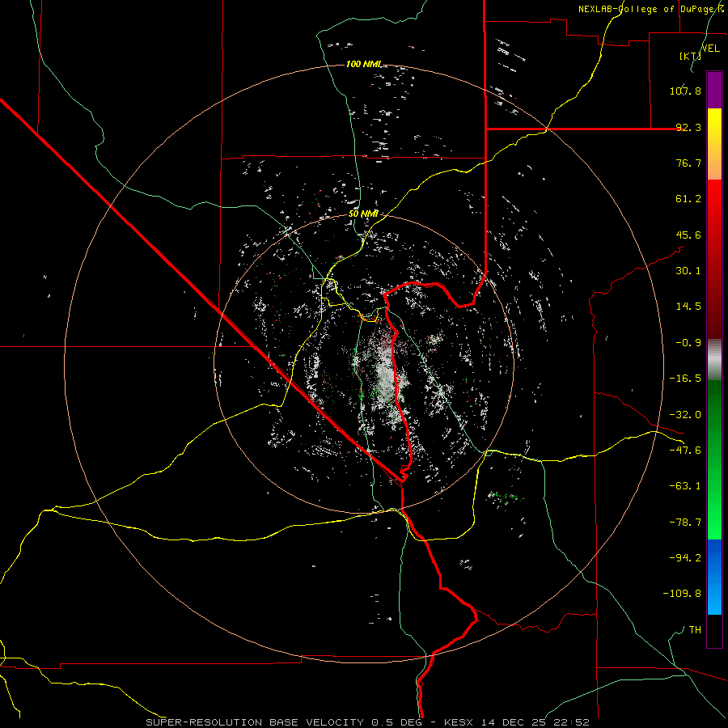
Task: Click the SUPER-RESOLUTION BASE VELOCITY caption
Action: point(255,722)
